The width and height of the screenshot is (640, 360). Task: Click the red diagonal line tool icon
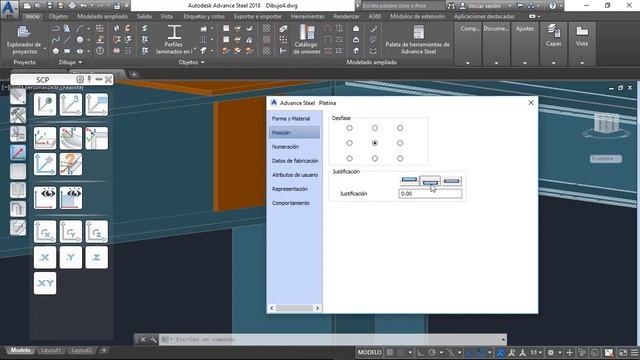point(18,153)
